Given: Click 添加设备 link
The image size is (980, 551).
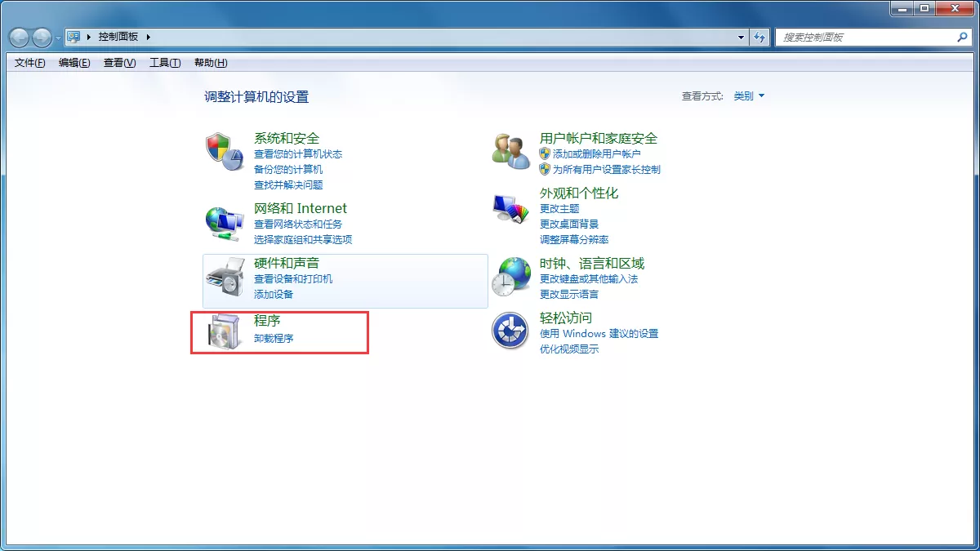Looking at the screenshot, I should pos(274,294).
